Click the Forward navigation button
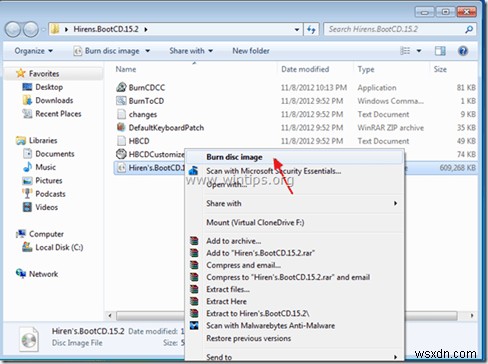488x364 pixels. [31, 29]
